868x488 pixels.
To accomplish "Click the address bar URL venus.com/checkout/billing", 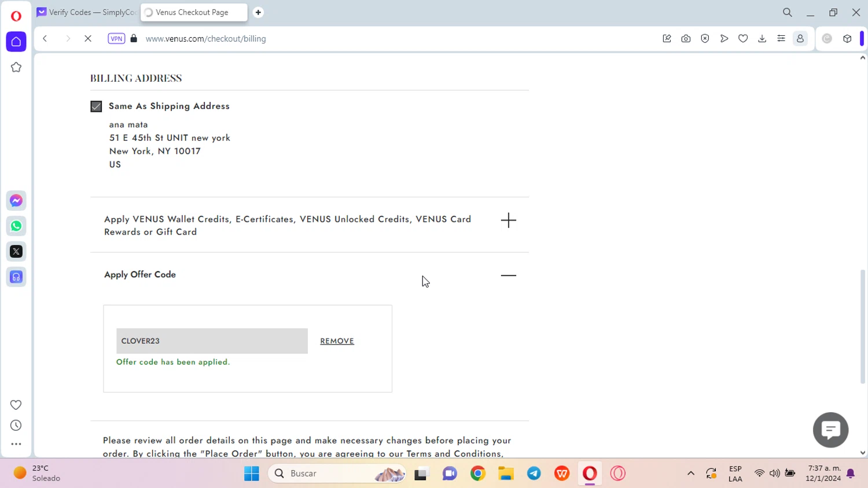I will (x=206, y=39).
